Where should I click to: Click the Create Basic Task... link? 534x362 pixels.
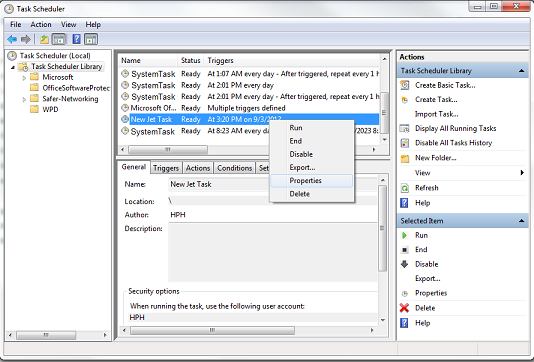(x=445, y=85)
